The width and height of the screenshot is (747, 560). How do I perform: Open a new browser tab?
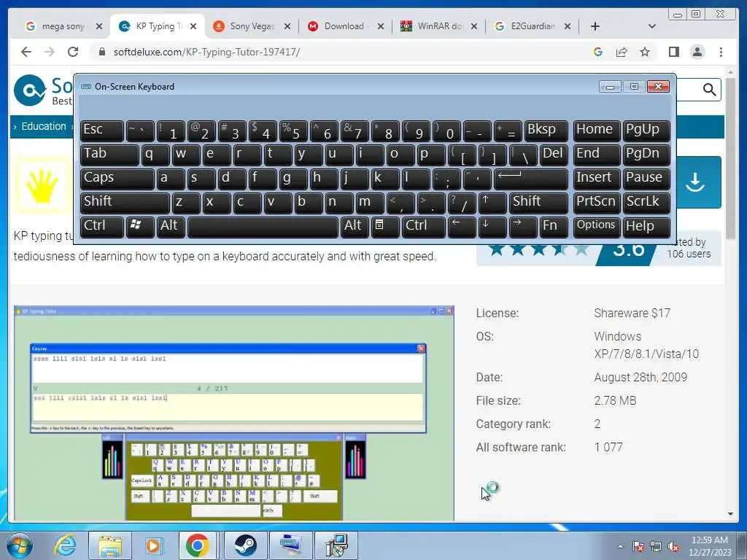(x=595, y=26)
